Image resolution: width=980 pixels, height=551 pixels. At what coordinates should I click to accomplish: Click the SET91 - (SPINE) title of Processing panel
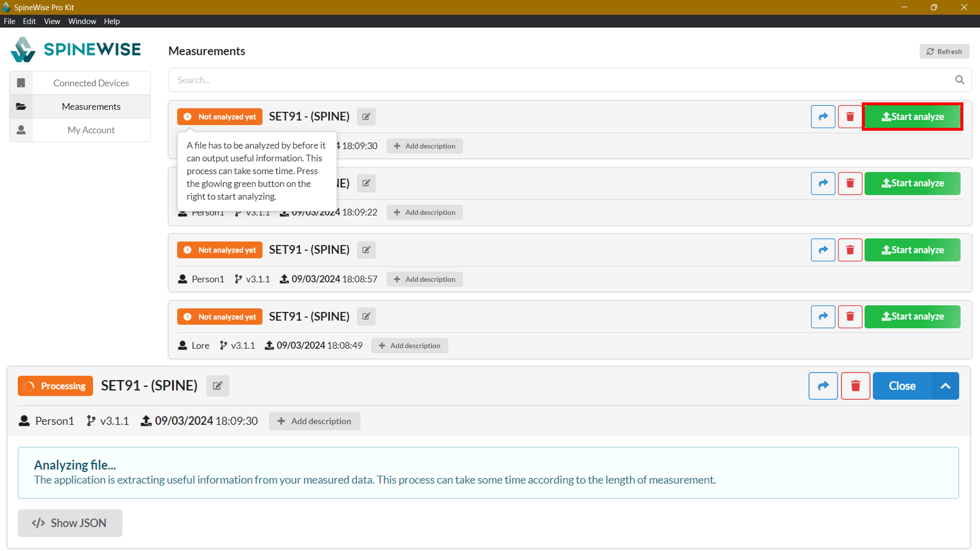tap(149, 386)
